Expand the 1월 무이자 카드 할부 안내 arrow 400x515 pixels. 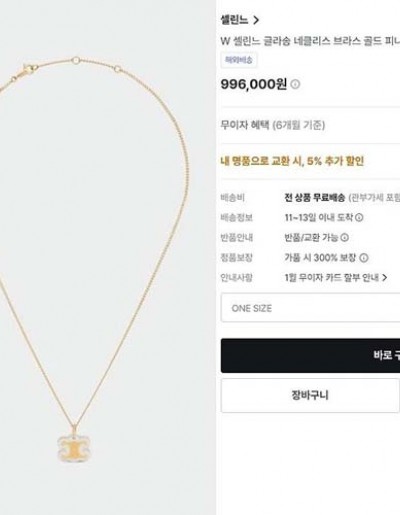tap(384, 277)
